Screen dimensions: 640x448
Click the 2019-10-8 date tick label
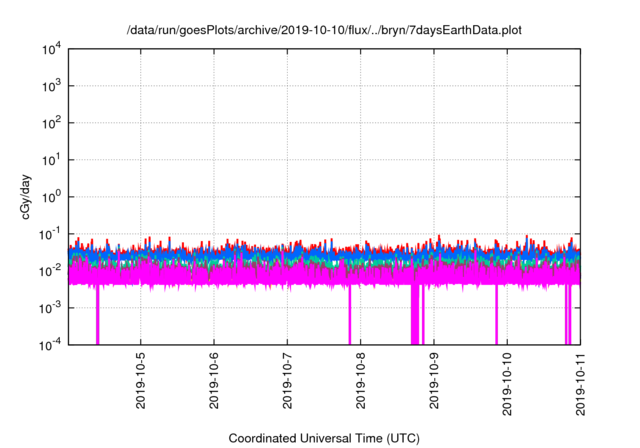click(360, 381)
